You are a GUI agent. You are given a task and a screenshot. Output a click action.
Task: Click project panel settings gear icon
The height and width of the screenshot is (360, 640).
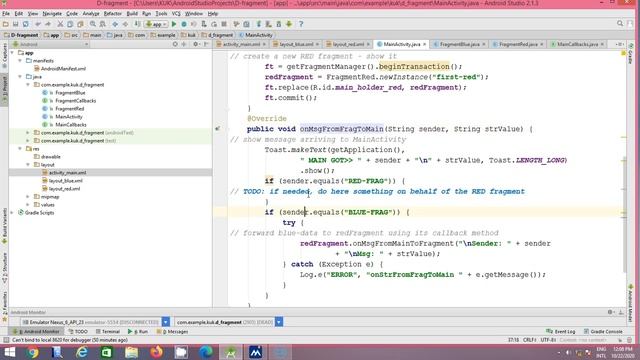pos(196,44)
